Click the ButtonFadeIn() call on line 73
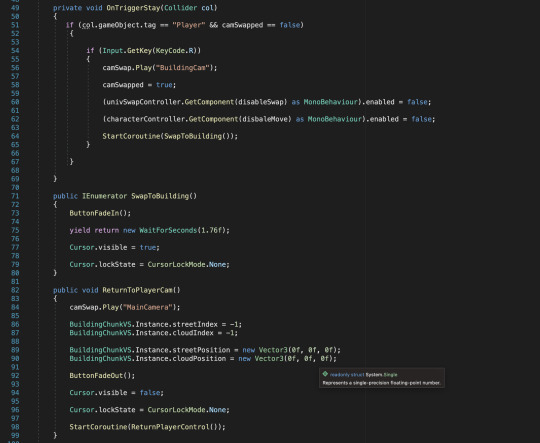The height and width of the screenshot is (443, 540). point(98,213)
